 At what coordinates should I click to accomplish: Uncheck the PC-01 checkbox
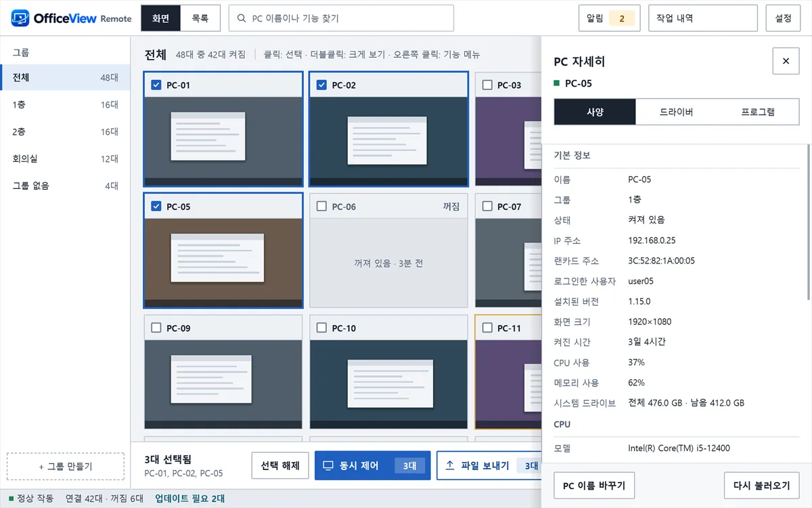(156, 85)
